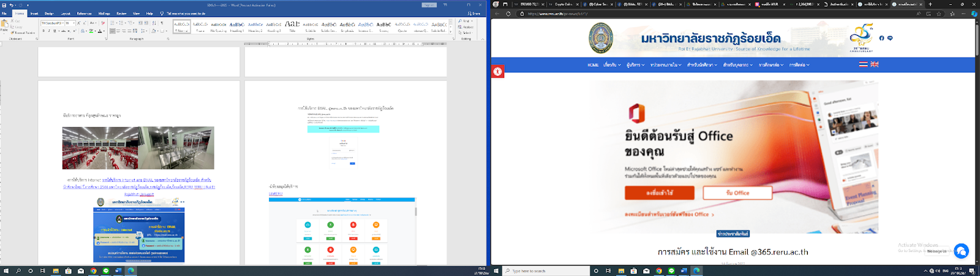Open new browser tab plus button
This screenshot has height=276, width=980.
[x=930, y=4]
